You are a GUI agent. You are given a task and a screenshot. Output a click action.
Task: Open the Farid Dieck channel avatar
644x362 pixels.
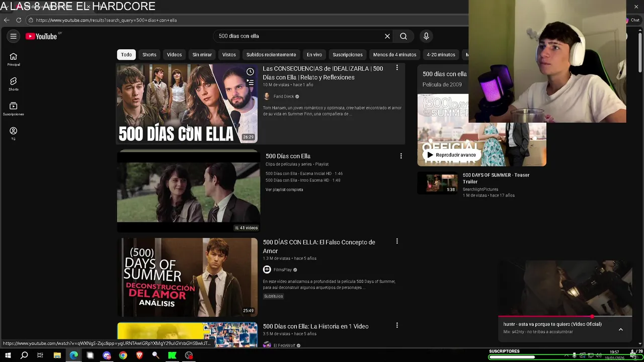[x=267, y=97]
